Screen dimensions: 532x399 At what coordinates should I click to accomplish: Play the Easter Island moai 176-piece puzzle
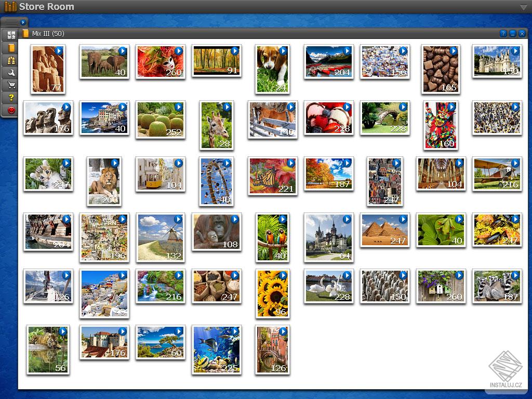66,107
